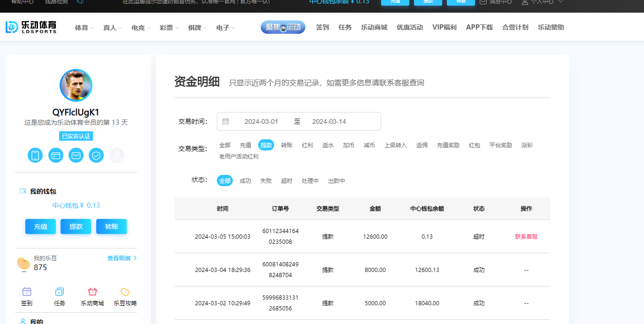Click the email verification icon
This screenshot has height=324, width=644.
[76, 155]
